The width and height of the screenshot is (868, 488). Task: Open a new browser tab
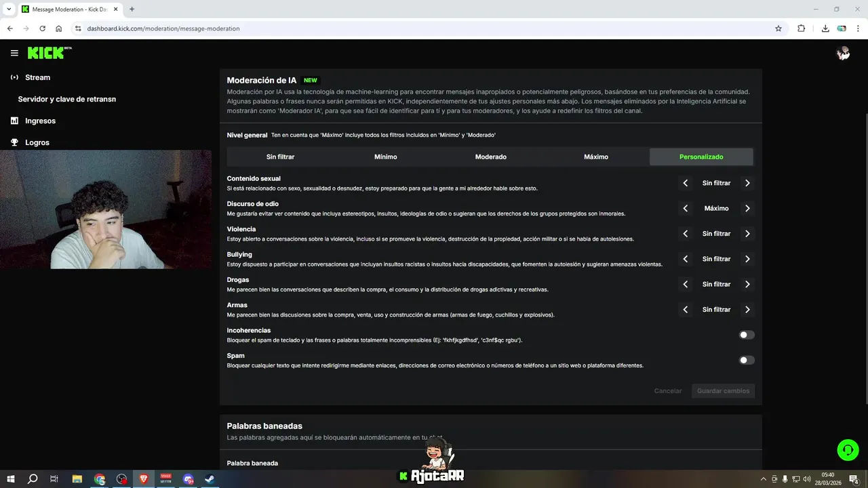point(132,9)
